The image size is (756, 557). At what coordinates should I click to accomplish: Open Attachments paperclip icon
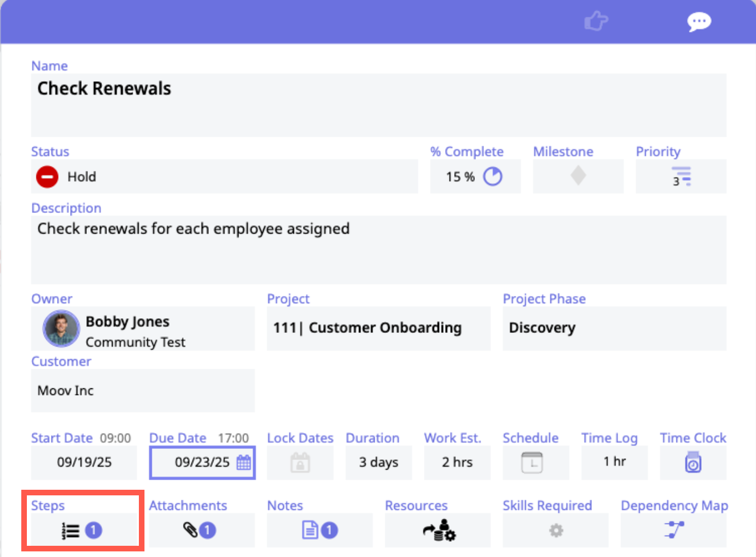pos(191,530)
